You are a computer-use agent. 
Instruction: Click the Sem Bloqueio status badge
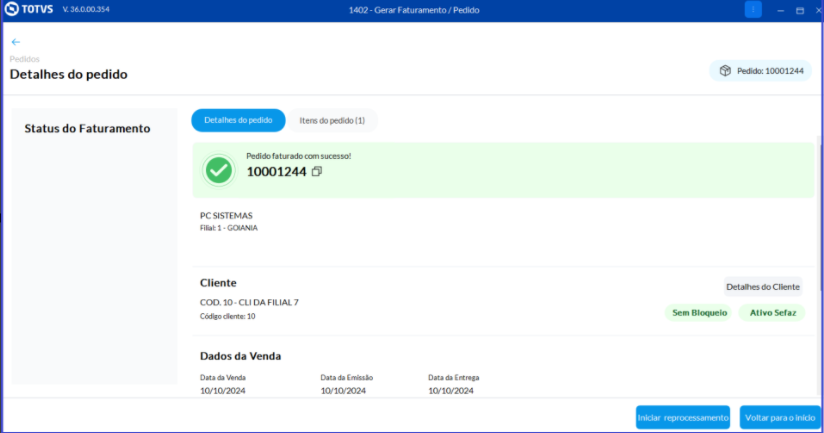coord(699,313)
